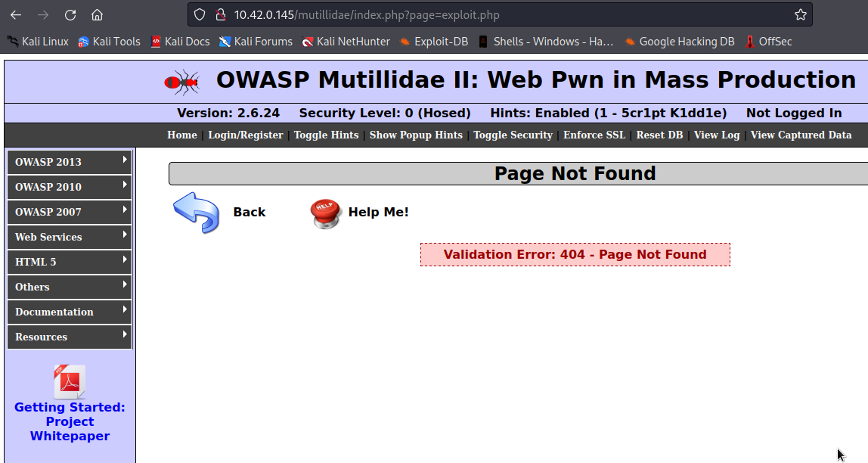Click the Page Not Found heading
Screen dimensions: 868x463
(x=575, y=173)
